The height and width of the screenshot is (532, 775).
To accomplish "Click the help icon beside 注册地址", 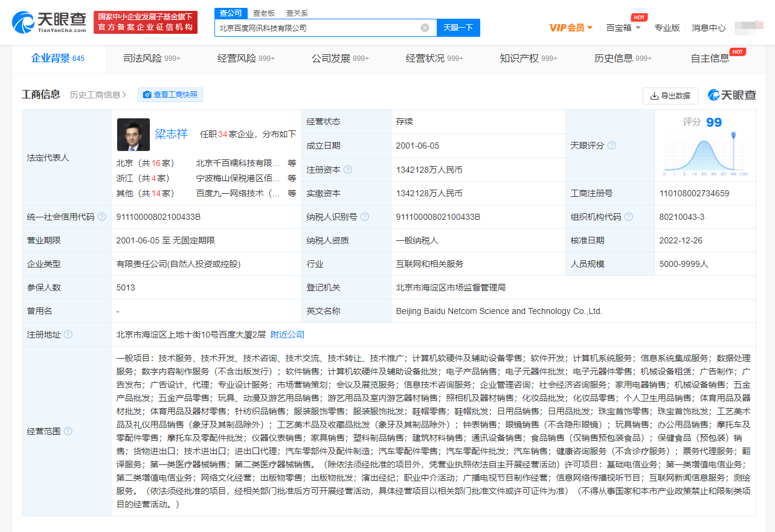I will (x=68, y=335).
